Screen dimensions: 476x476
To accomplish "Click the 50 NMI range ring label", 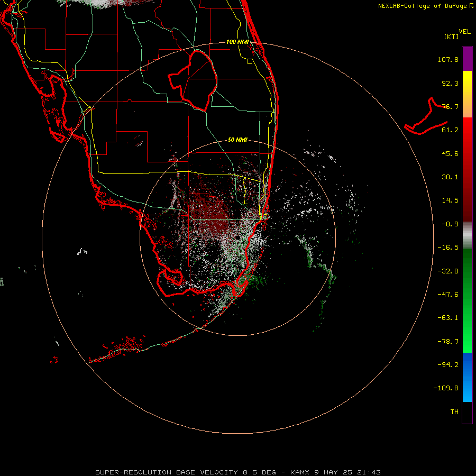I will tap(237, 140).
